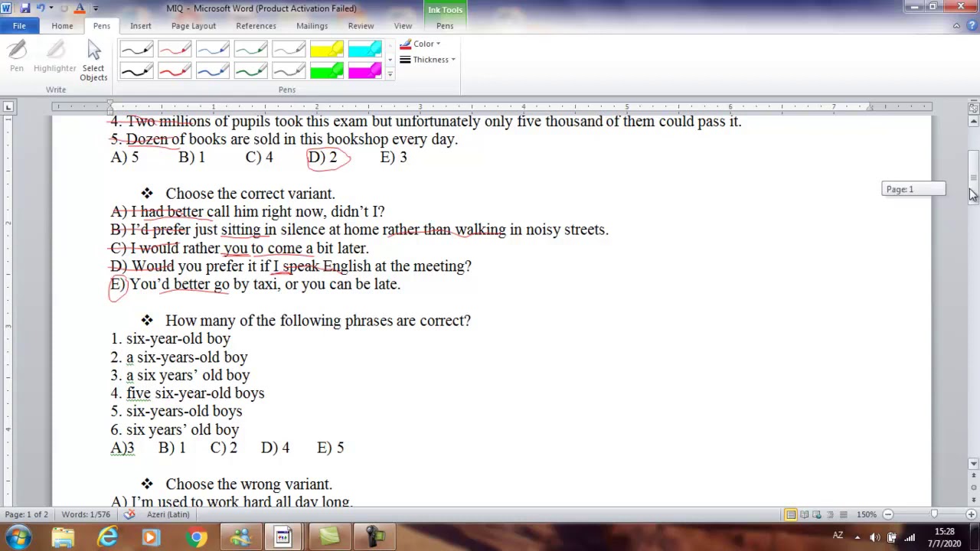This screenshot has width=980, height=551.
Task: Activate the Highlighter tool
Action: click(x=55, y=57)
